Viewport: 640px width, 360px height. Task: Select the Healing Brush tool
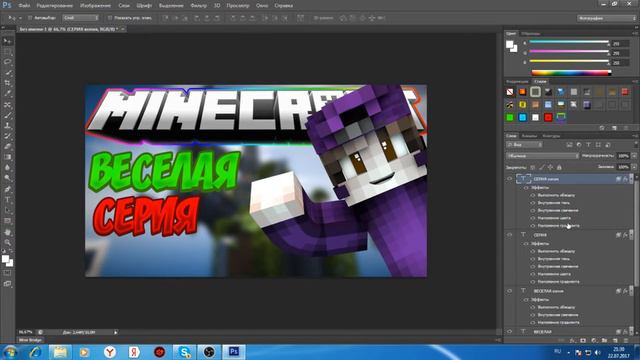point(7,105)
